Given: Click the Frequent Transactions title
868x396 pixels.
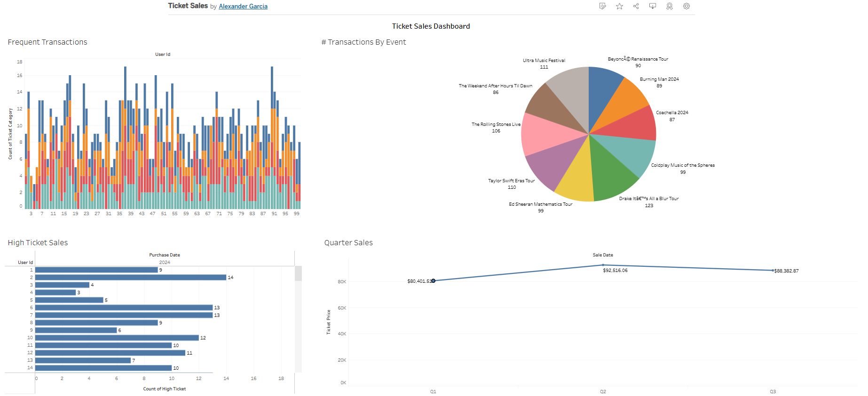Looking at the screenshot, I should [x=47, y=42].
